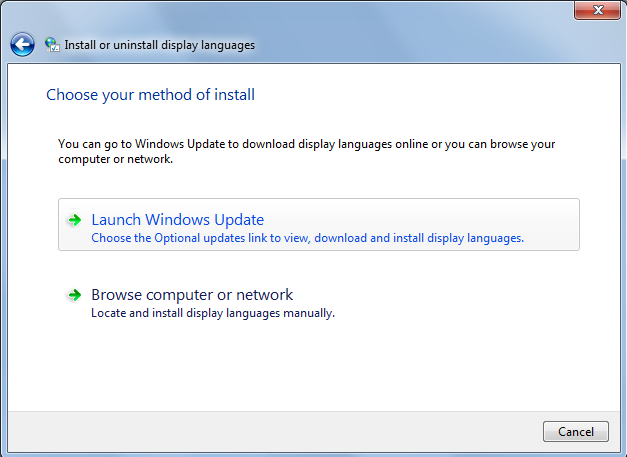Click the 'Choose your method of install' heading
Screen dimensions: 627x457
[x=150, y=95]
